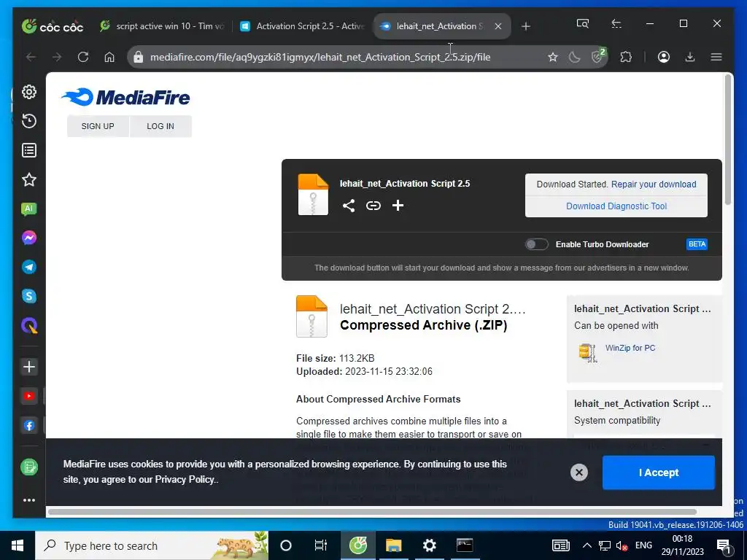
Task: Open a new browser tab
Action: pos(525,26)
